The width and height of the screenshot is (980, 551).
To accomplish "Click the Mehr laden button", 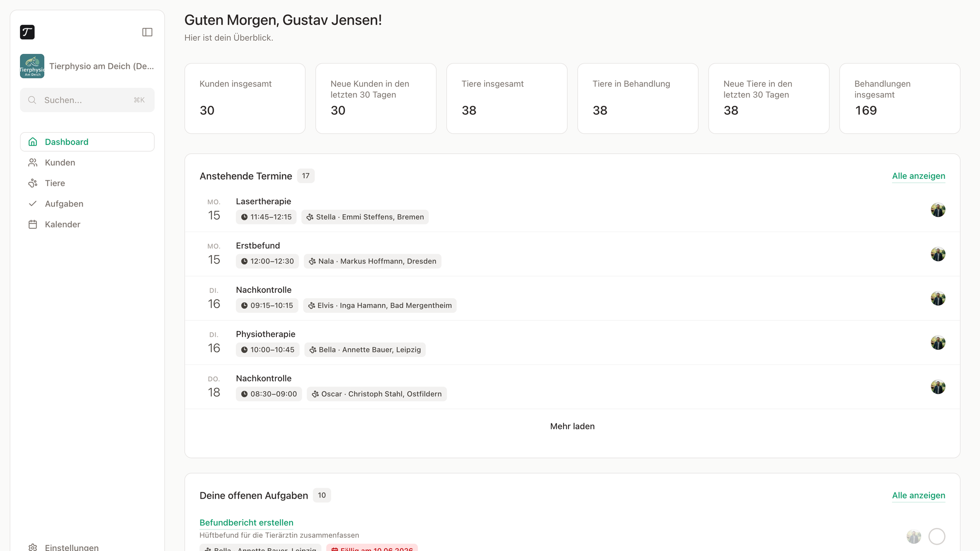I will coord(572,426).
